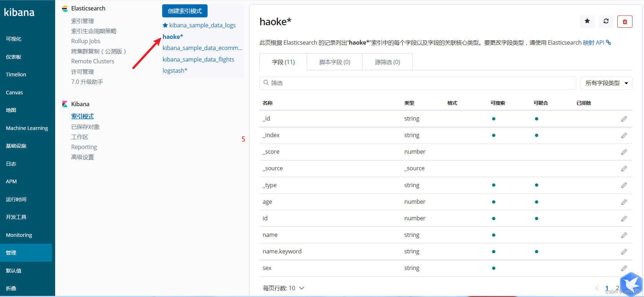Click the 创建索引模式 button
The height and width of the screenshot is (297, 644).
point(185,11)
